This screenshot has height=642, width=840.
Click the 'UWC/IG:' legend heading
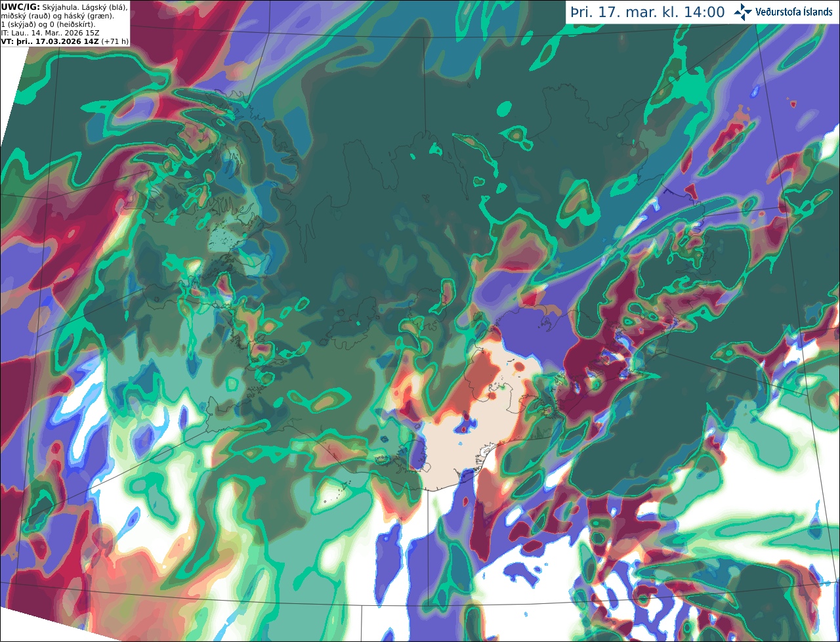(20, 7)
